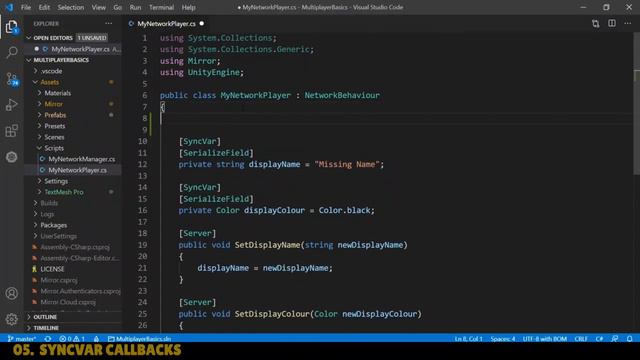Open the Extensions view
Image resolution: width=640 pixels, height=360 pixels.
pos(11,131)
